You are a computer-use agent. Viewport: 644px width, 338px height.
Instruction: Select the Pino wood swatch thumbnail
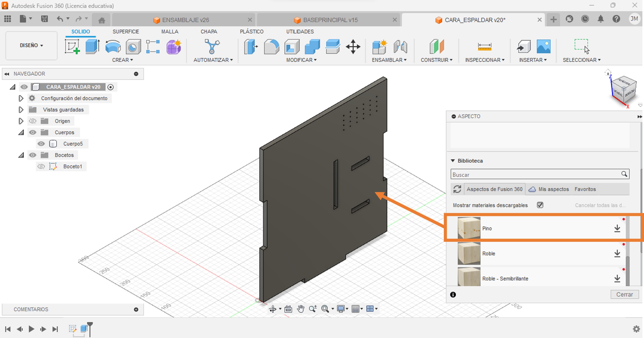469,228
